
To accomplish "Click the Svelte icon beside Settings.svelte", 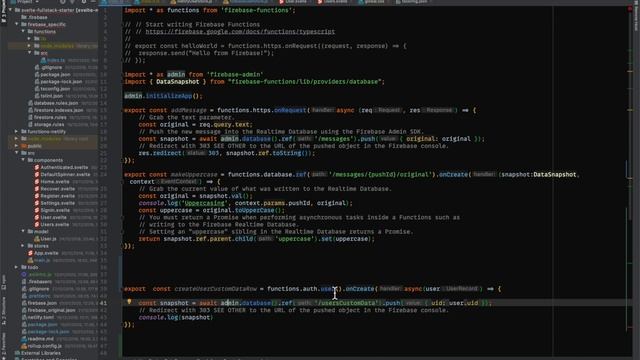I will click(x=37, y=203).
